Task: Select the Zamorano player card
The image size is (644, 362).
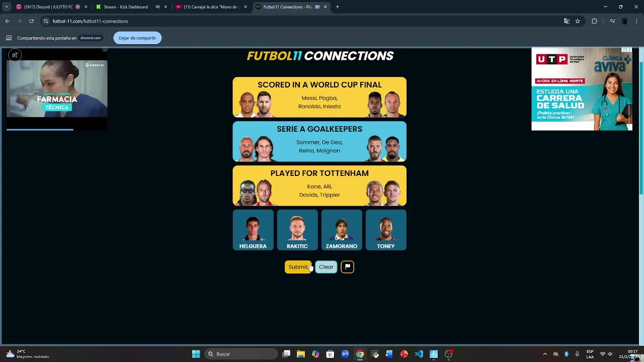Action: point(342,230)
